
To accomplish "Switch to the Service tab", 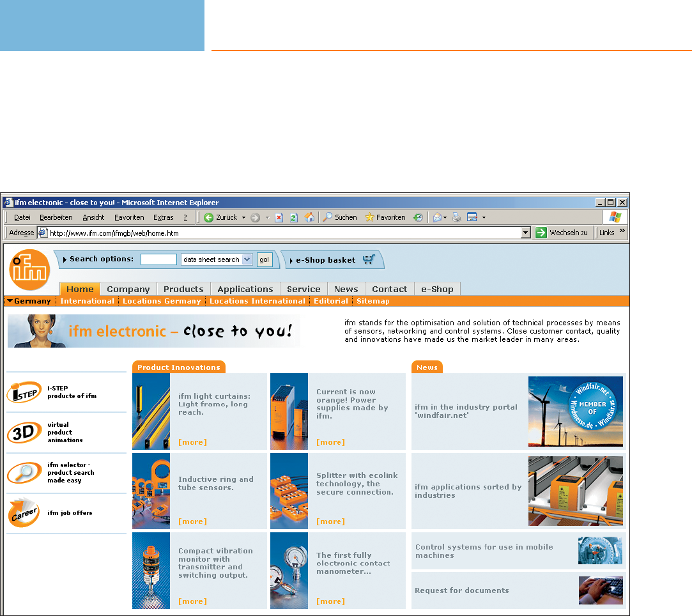I will pos(304,289).
